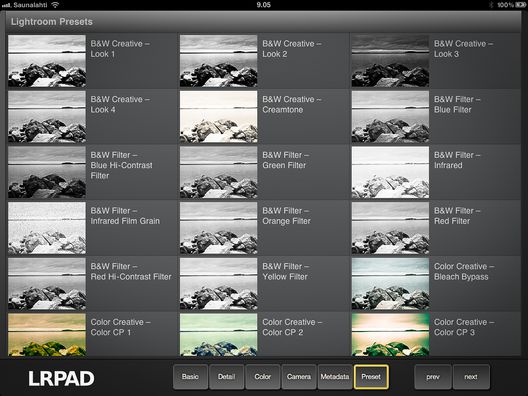
Task: Pick the Color CP 3 preset thumbnail
Action: click(x=390, y=335)
